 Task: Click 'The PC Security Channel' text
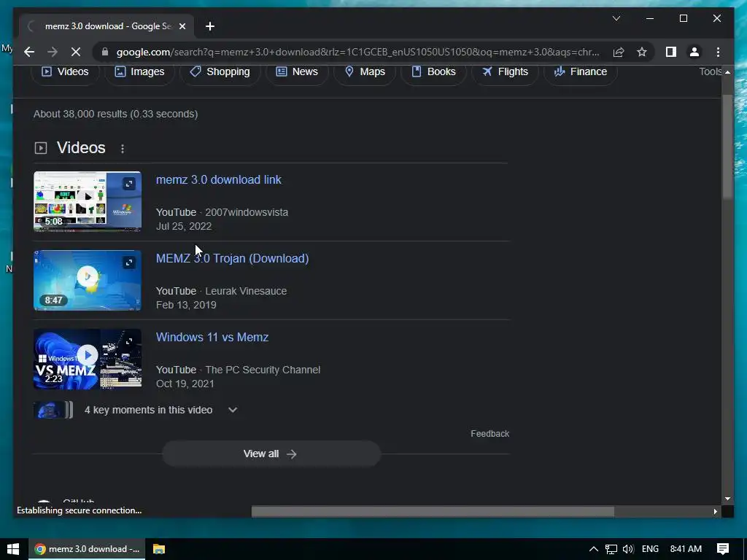pyautogui.click(x=263, y=370)
